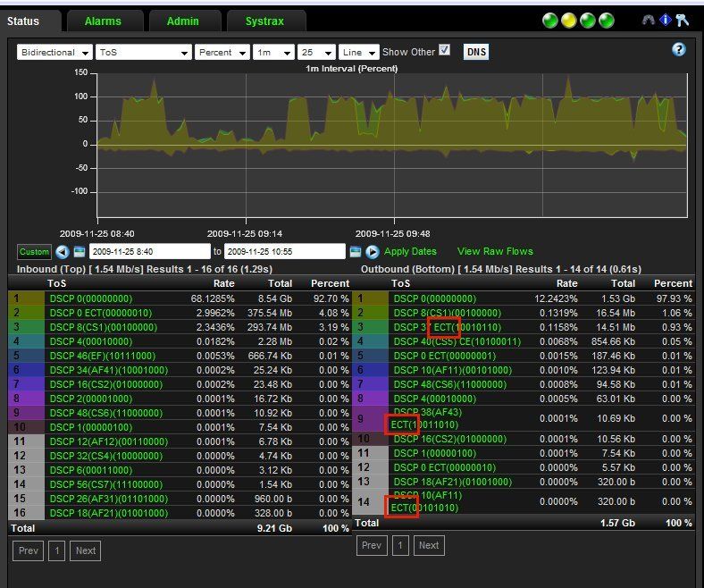Click the Apply Dates link
The height and width of the screenshot is (588, 704).
pyautogui.click(x=410, y=251)
